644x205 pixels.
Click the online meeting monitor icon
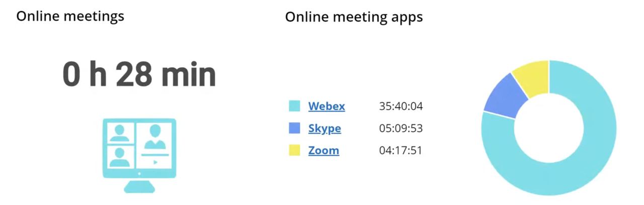click(139, 151)
